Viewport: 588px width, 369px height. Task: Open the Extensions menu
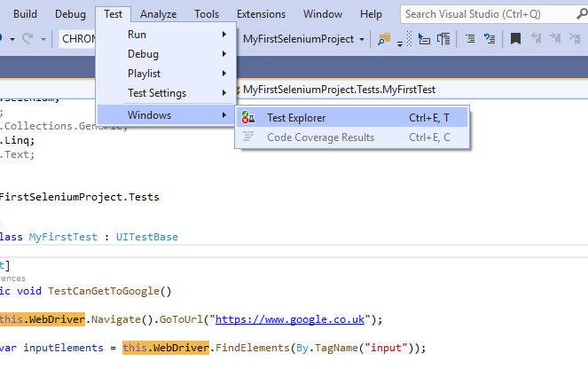tap(261, 14)
